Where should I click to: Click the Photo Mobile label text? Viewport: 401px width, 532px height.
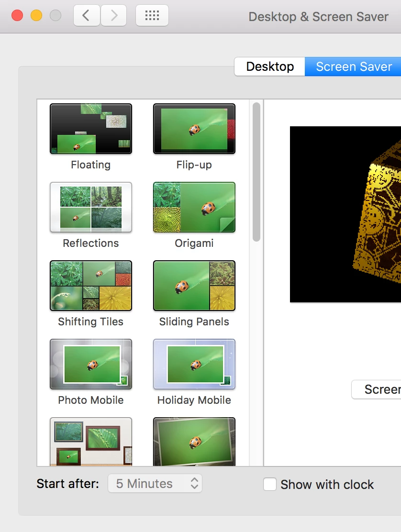(91, 400)
